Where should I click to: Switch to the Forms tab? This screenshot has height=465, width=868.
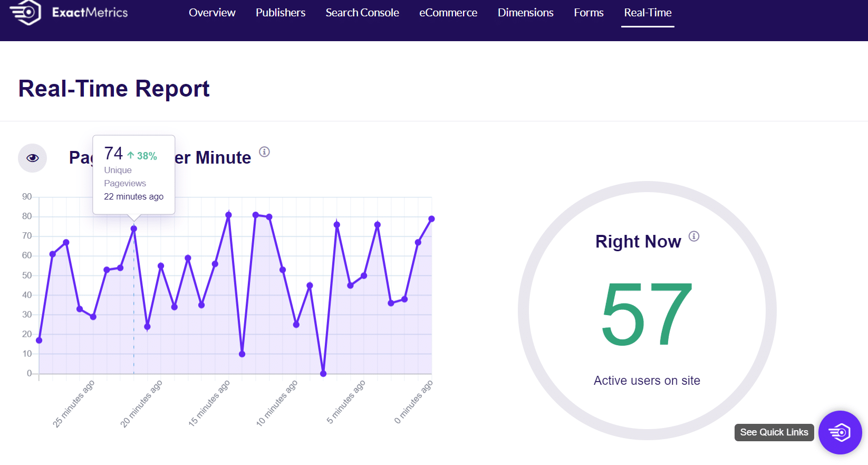pyautogui.click(x=589, y=13)
